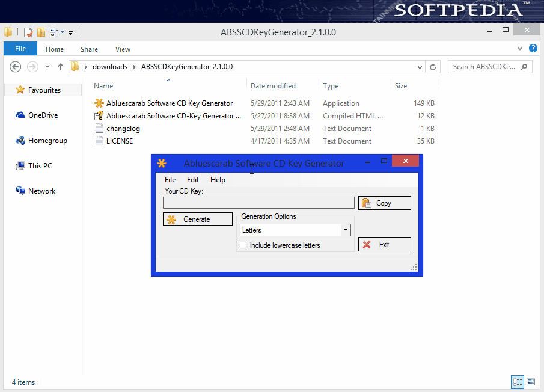Click the downloads breadcrumb in address bar

pos(110,67)
